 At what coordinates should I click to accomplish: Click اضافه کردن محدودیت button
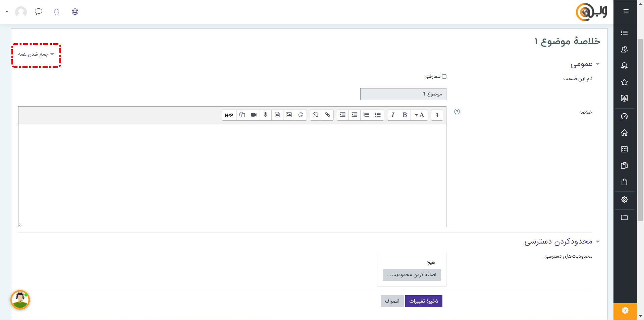pos(412,275)
